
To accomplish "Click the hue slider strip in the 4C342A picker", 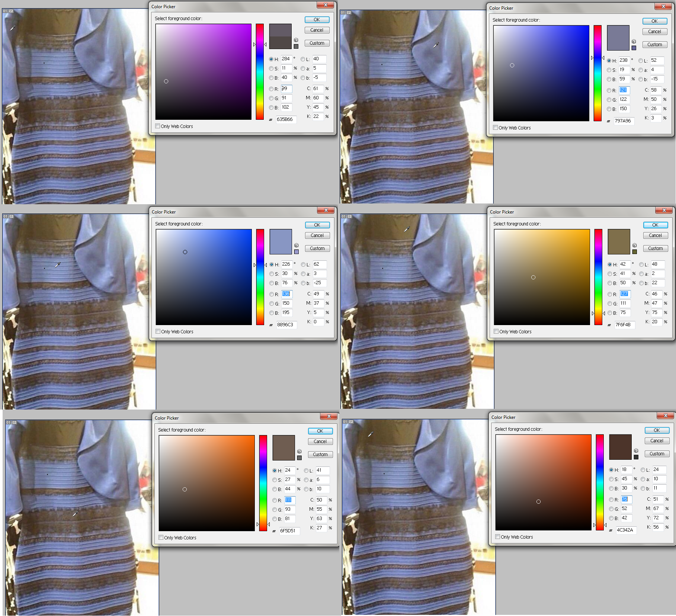I will pos(600,482).
